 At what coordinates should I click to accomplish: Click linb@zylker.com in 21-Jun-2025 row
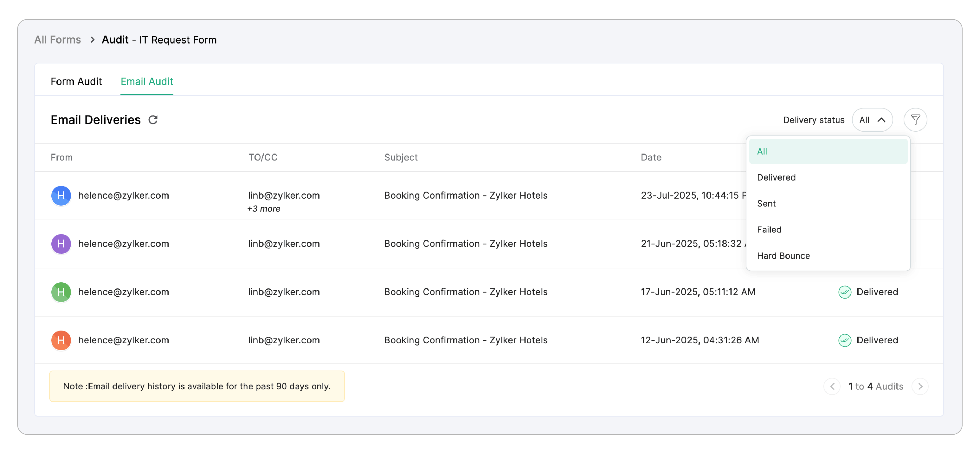click(x=284, y=244)
